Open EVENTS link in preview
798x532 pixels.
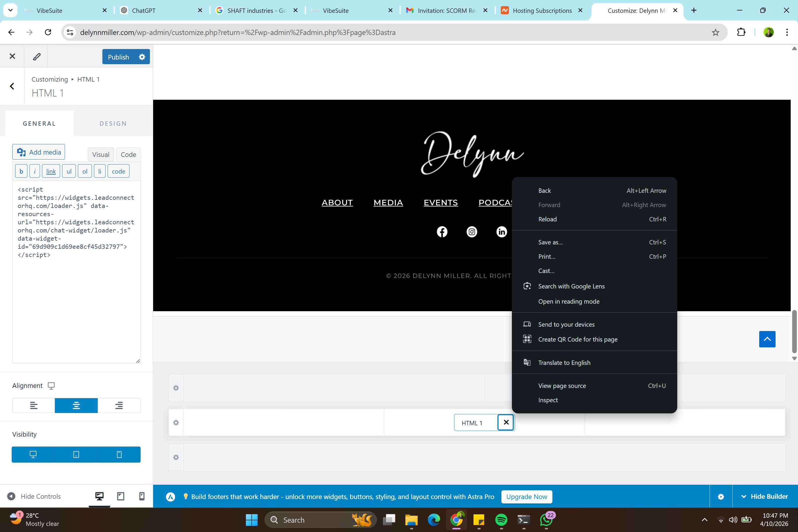click(x=441, y=202)
